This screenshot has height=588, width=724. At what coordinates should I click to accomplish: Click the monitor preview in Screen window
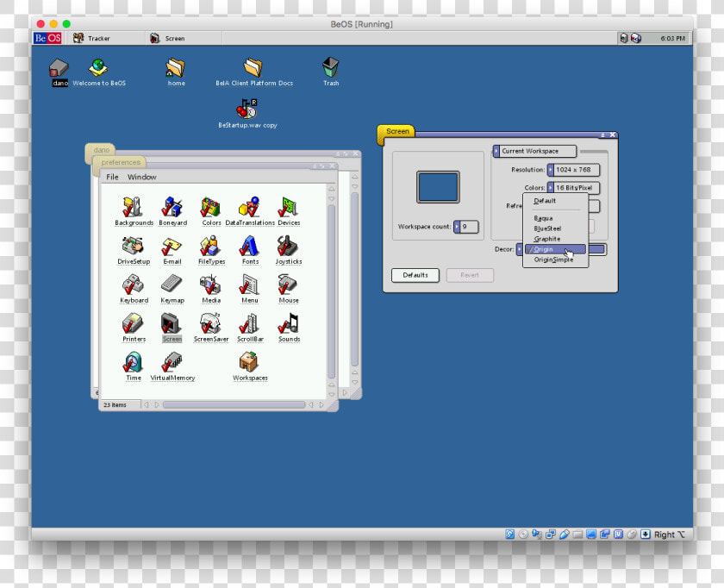[x=438, y=187]
